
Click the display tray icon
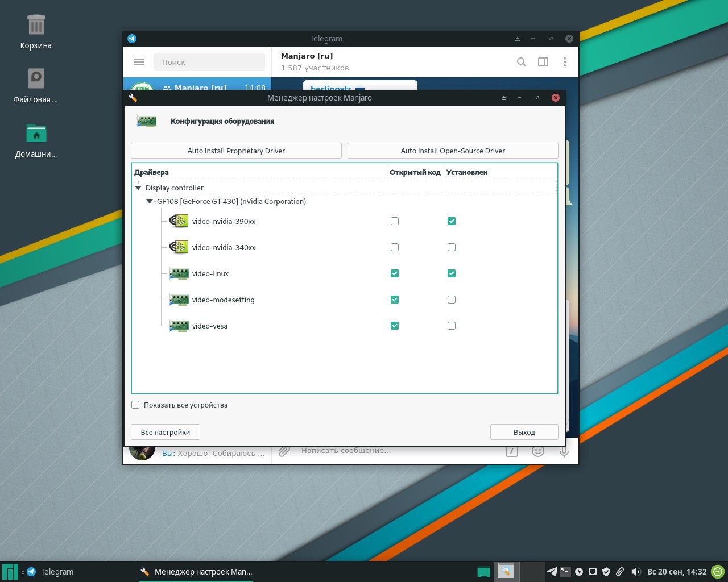point(593,572)
